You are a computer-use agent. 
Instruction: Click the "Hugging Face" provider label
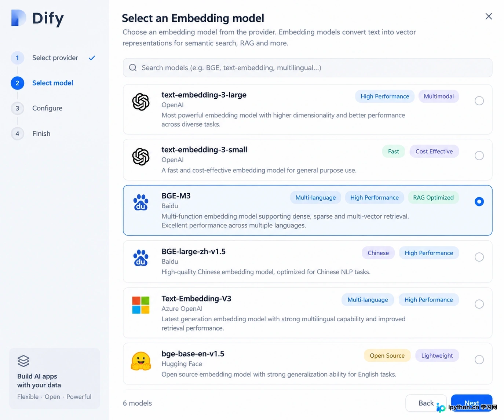point(182,364)
